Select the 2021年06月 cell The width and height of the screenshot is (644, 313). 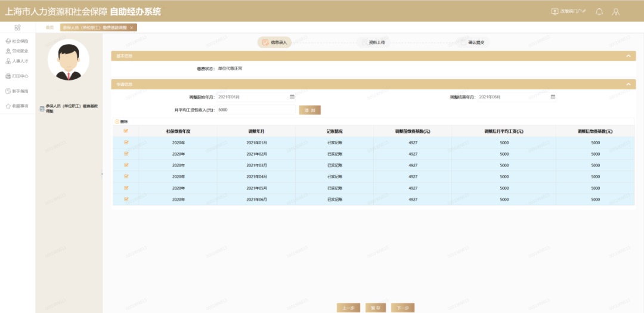point(256,199)
